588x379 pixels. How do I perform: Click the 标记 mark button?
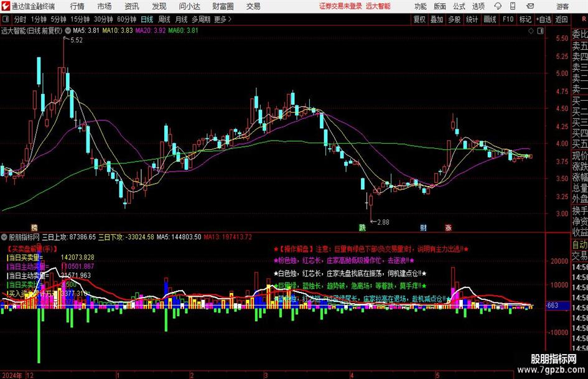click(x=525, y=19)
